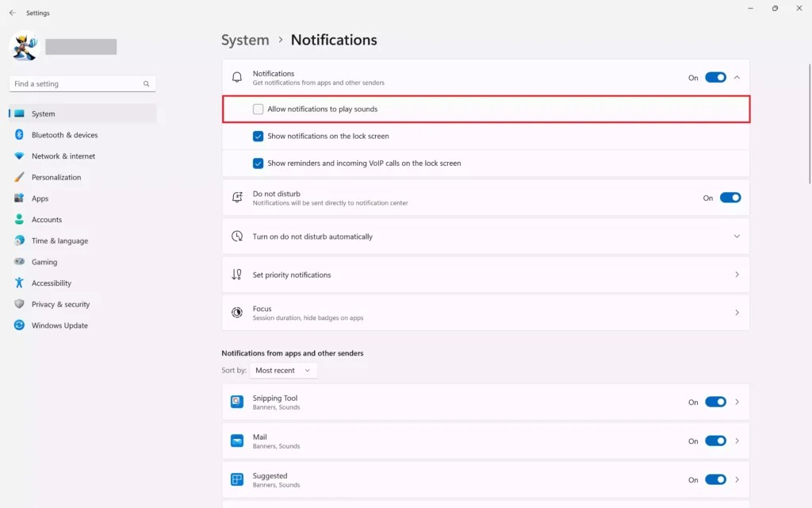Screen dimensions: 812x508
Task: Click the Snipping Tool app icon
Action: click(x=236, y=402)
